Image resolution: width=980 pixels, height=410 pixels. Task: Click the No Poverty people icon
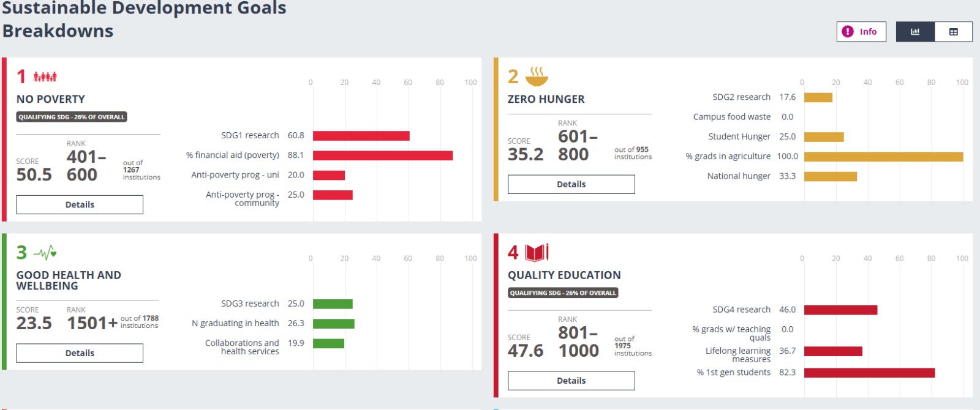point(45,76)
